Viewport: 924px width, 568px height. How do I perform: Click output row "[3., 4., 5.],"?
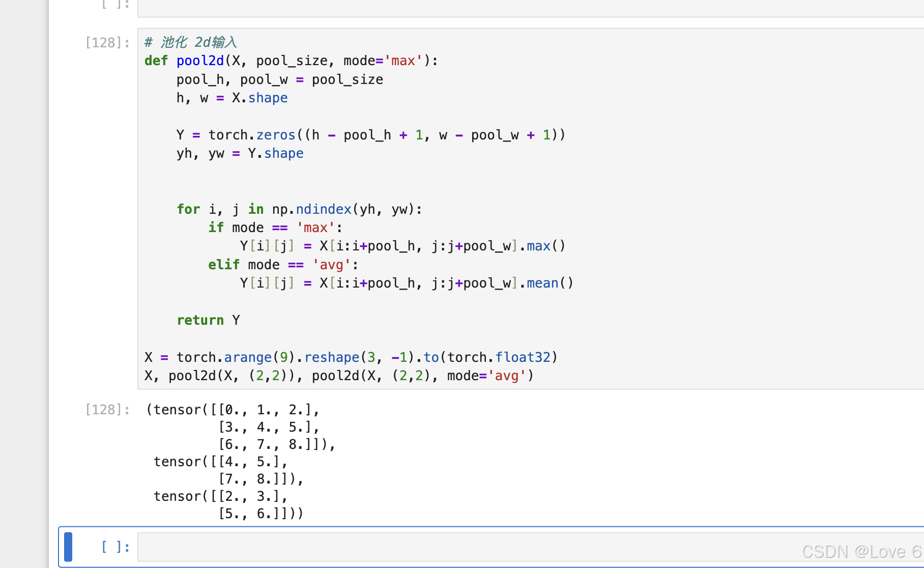pos(269,427)
